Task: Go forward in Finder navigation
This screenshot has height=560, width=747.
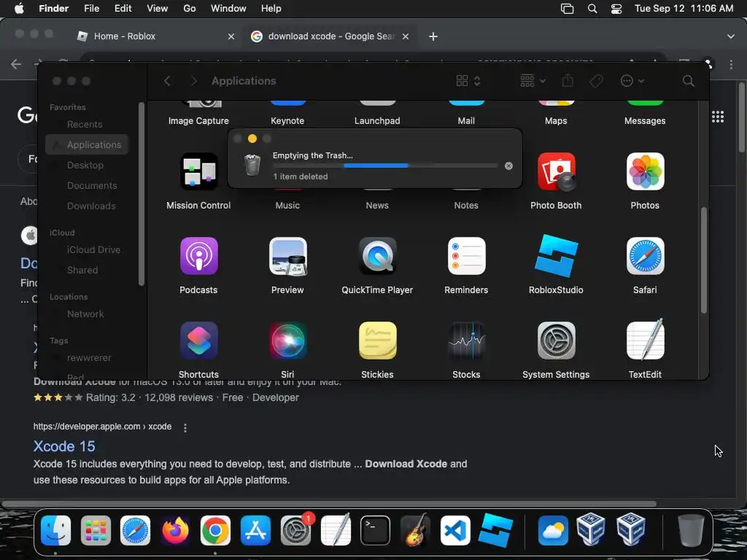Action: click(x=193, y=81)
